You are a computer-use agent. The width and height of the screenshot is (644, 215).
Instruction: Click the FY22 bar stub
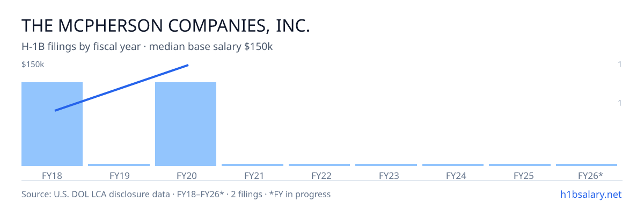[319, 165]
